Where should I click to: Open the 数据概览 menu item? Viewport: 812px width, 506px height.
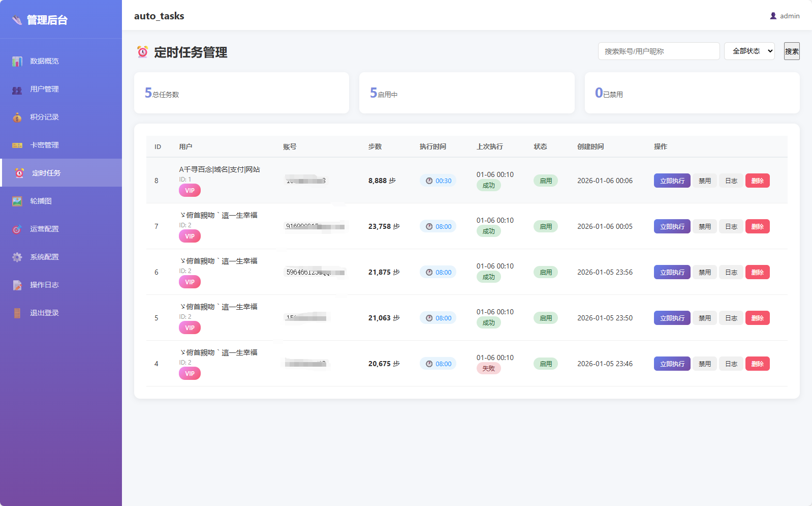coord(61,61)
